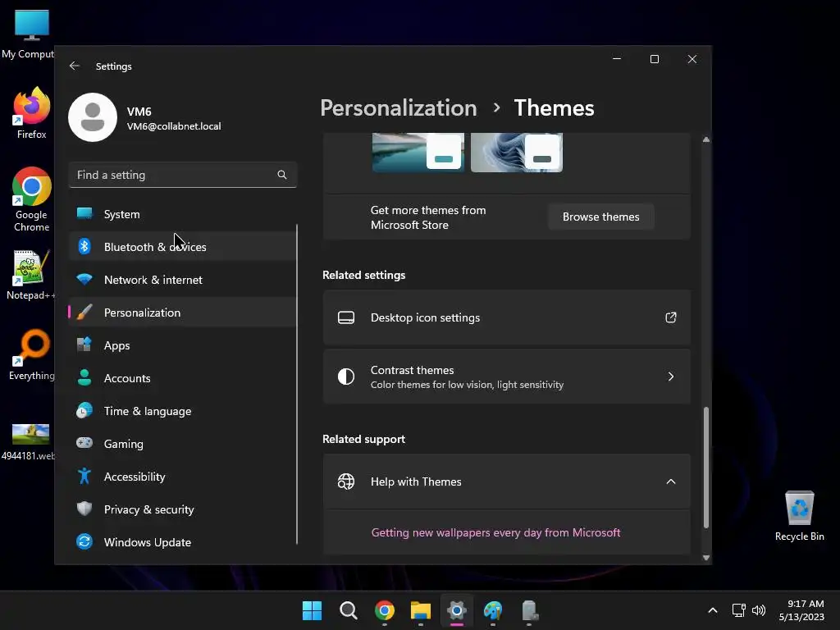Open Getting new wallpapers every day link
Viewport: 840px width, 630px height.
click(495, 532)
